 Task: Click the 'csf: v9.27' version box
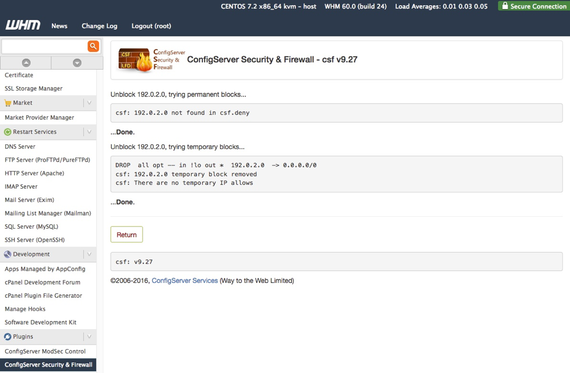(336, 261)
